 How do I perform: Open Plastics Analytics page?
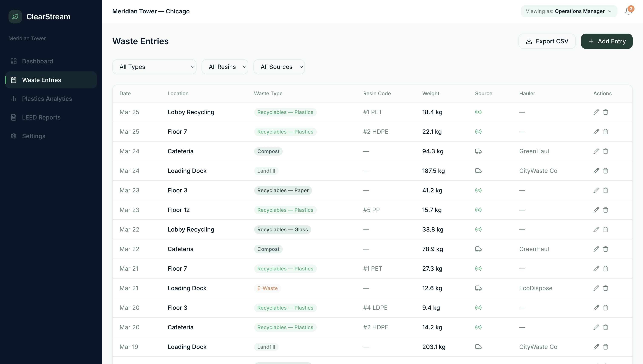(x=47, y=99)
